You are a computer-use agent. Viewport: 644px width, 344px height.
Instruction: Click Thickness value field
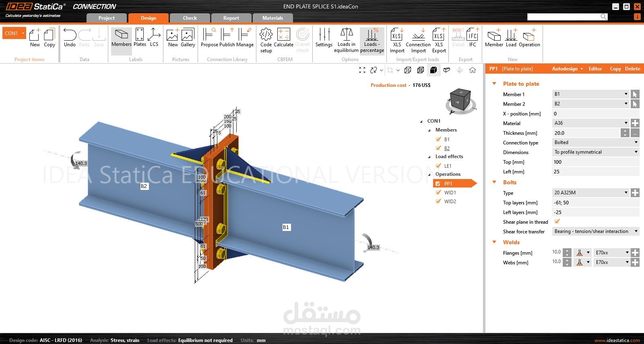coord(586,133)
